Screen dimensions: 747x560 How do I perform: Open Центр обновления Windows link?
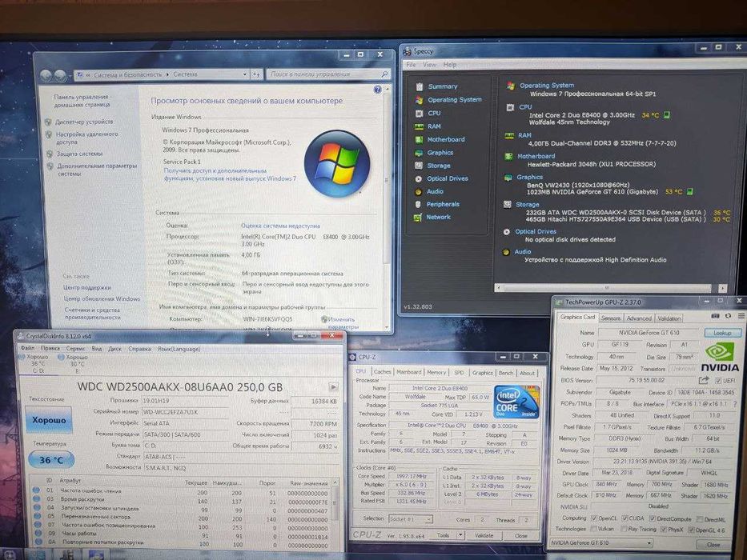[102, 299]
